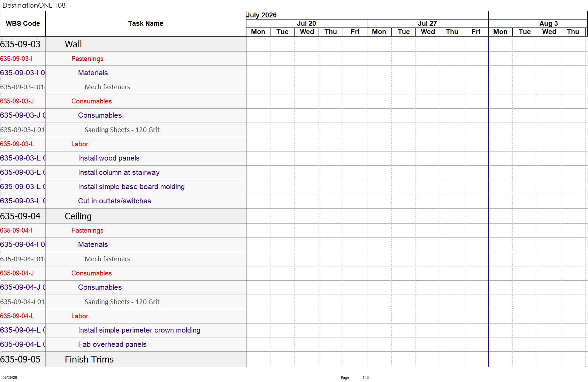
Task: Select the Install wood panels task
Action: (x=108, y=158)
